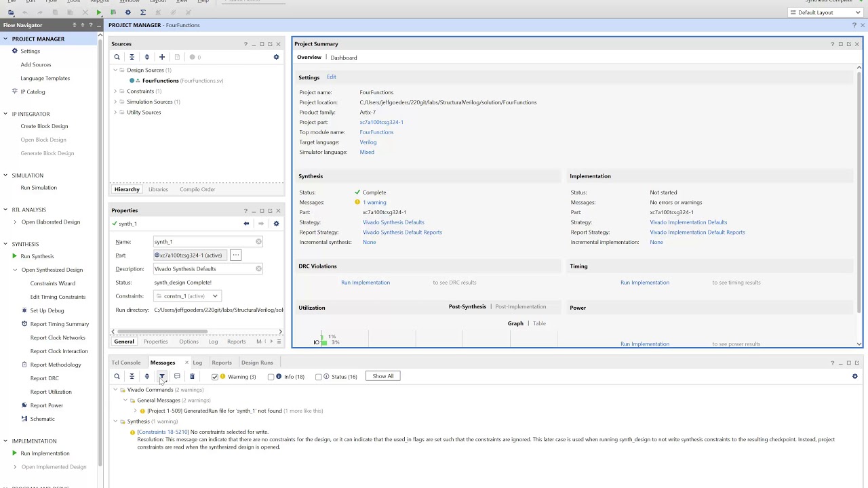This screenshot has width=868, height=488.
Task: Open the Design Runs tab
Action: [x=257, y=363]
